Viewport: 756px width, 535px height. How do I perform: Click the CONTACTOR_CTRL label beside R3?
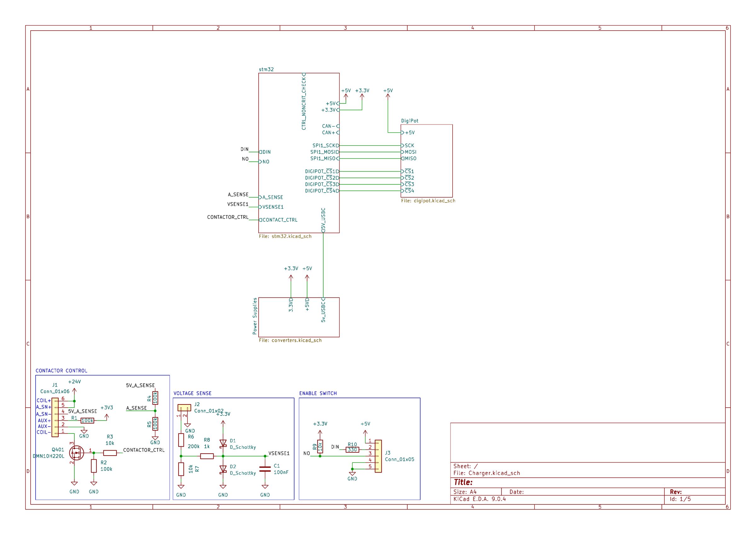144,450
